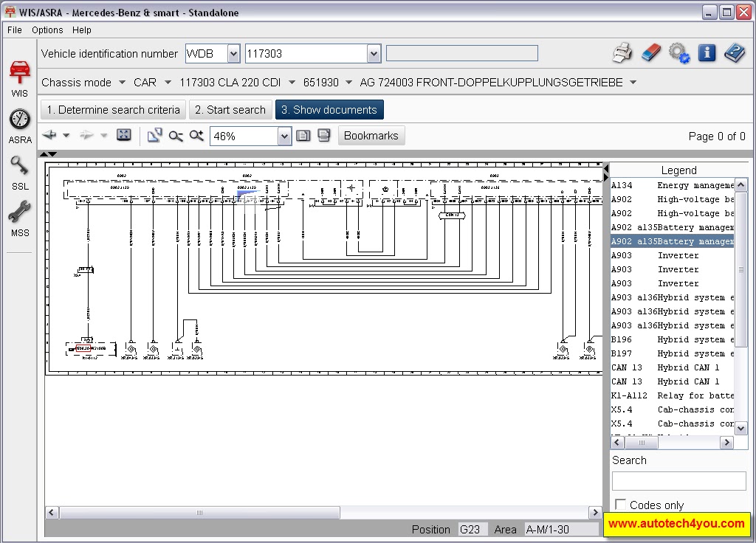Screen dimensions: 756x543
Task: Click the zoom area selection icon
Action: 154,136
